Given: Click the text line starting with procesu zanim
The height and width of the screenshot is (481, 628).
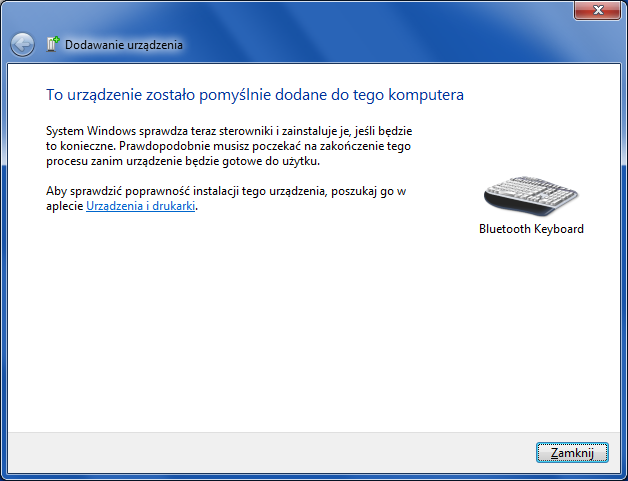Looking at the screenshot, I should coord(182,161).
